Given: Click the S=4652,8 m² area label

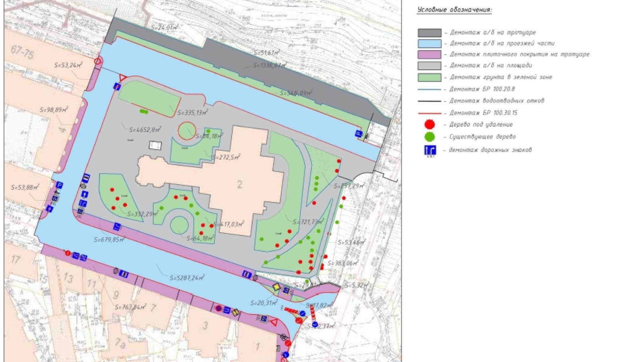Looking at the screenshot, I should coord(145,129).
